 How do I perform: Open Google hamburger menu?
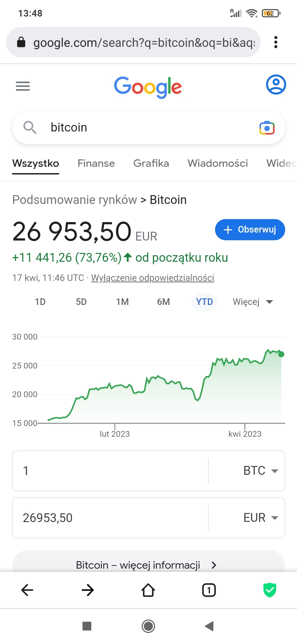[x=23, y=86]
